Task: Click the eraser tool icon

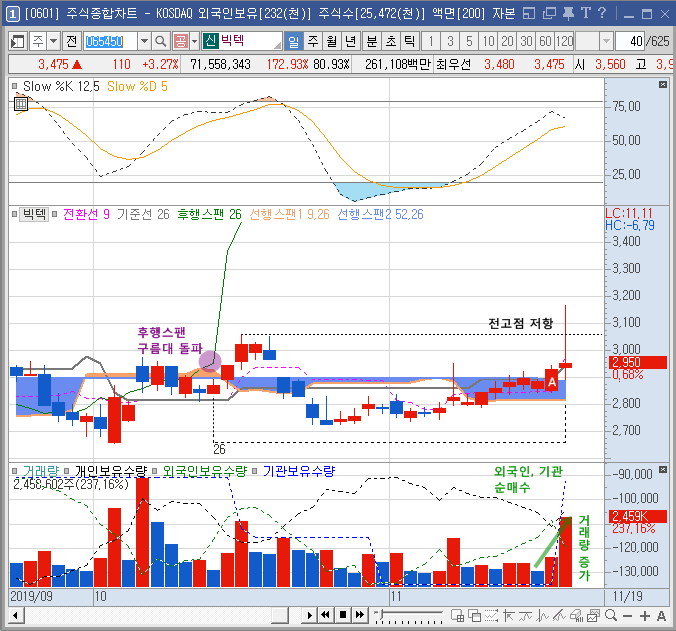Action: (x=576, y=616)
